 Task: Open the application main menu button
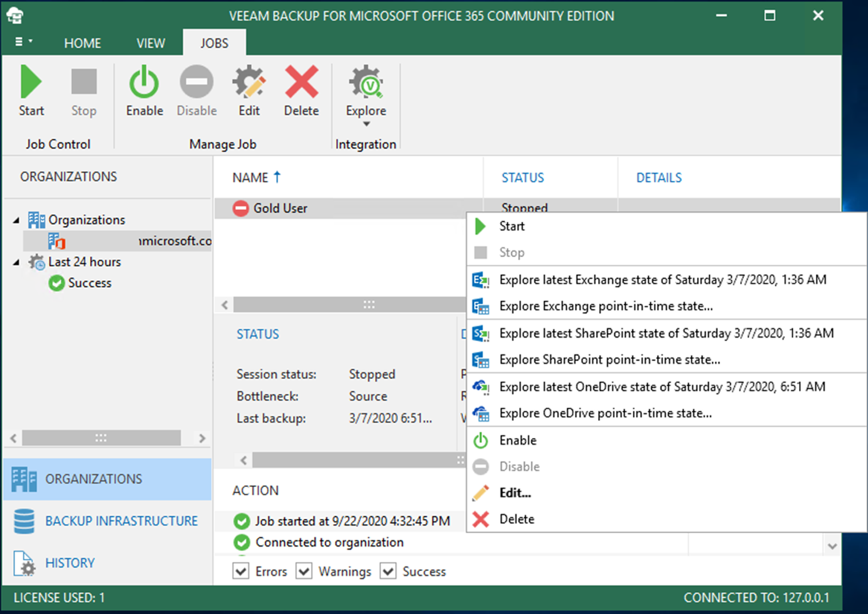(x=23, y=42)
